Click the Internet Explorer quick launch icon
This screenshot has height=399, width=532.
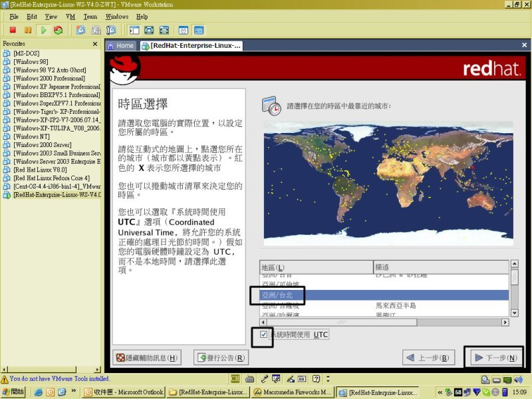[x=39, y=392]
